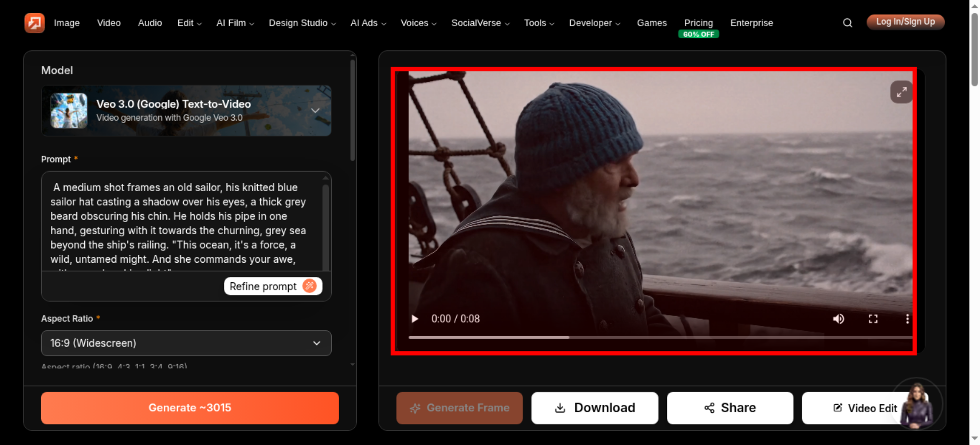Share the generated video
980x445 pixels.
pyautogui.click(x=730, y=408)
